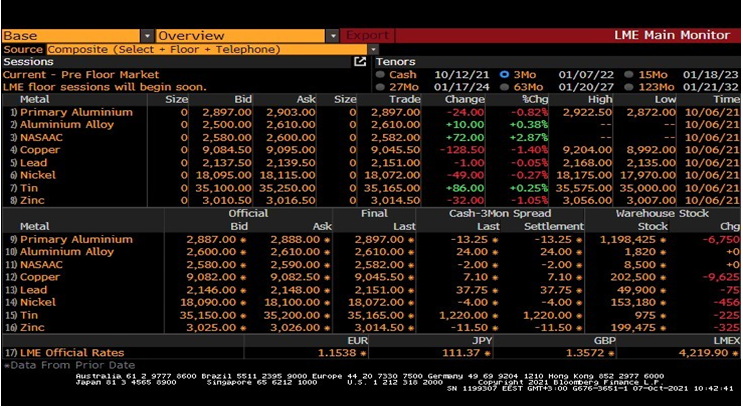Click Copper change value -128.50
The height and width of the screenshot is (408, 743).
pyautogui.click(x=462, y=150)
